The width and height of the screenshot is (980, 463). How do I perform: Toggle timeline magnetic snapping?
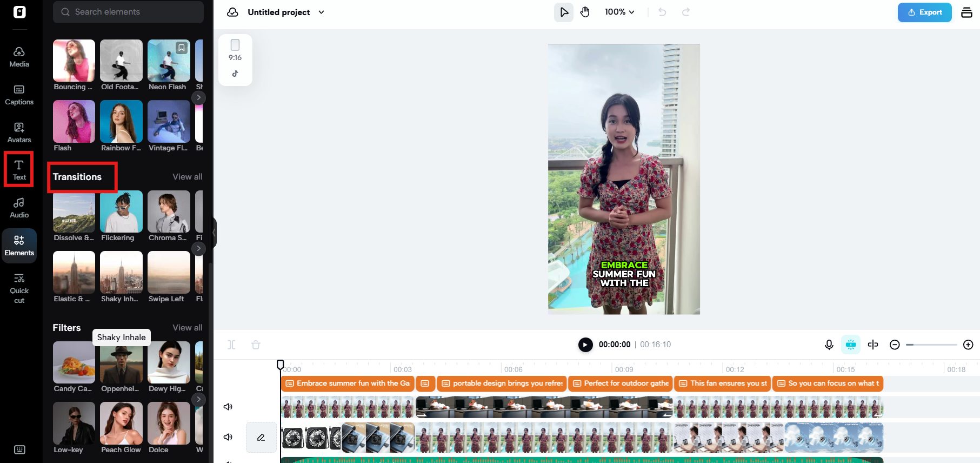pyautogui.click(x=851, y=345)
